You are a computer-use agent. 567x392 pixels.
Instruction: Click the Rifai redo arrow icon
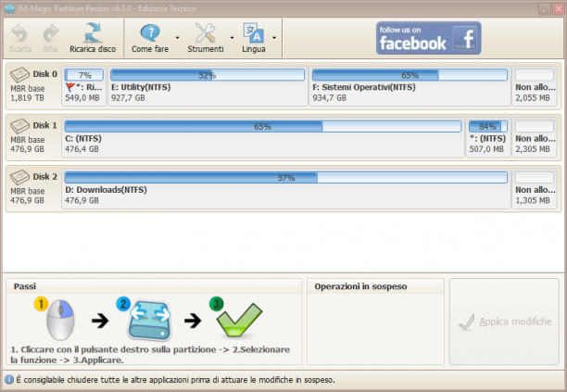point(51,33)
